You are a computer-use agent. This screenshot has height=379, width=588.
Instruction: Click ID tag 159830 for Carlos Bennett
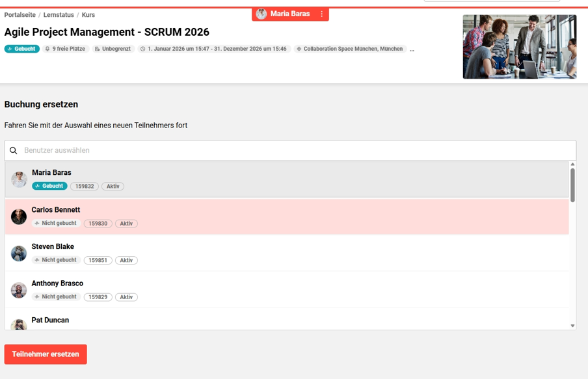[x=98, y=224]
